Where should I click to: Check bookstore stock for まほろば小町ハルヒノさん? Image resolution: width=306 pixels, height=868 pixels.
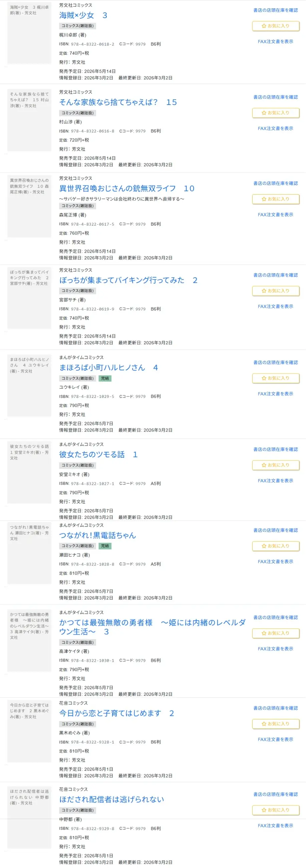coord(275,363)
